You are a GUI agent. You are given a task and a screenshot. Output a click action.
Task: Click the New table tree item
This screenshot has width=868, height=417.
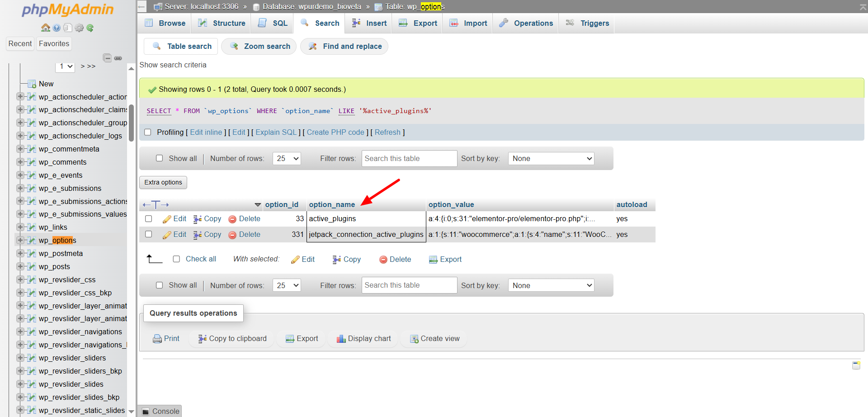click(x=46, y=84)
